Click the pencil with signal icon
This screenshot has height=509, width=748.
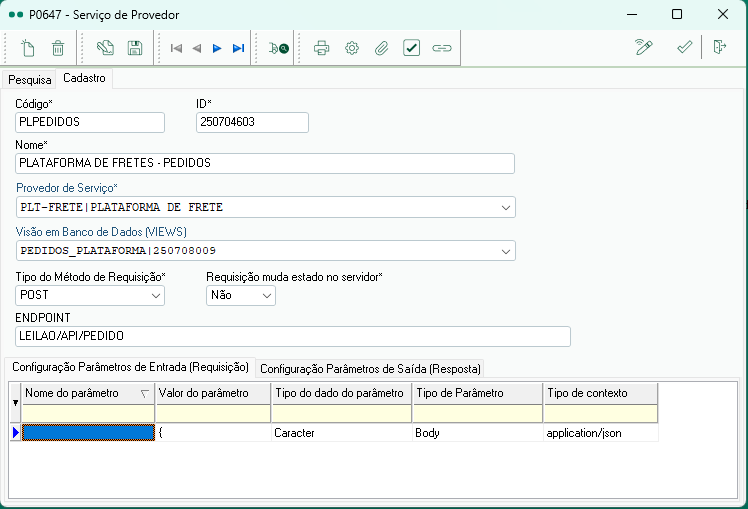point(644,47)
